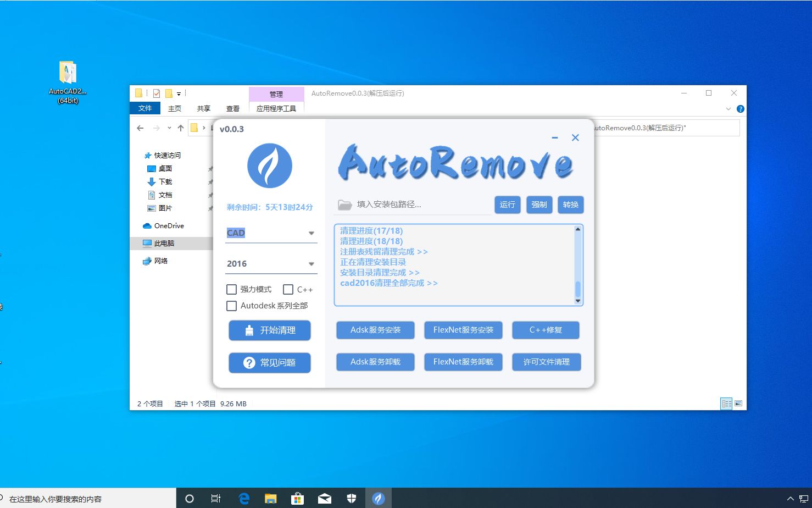Screen dimensions: 812x508
Task: Switch to 查看 ribbon tab
Action: point(233,108)
